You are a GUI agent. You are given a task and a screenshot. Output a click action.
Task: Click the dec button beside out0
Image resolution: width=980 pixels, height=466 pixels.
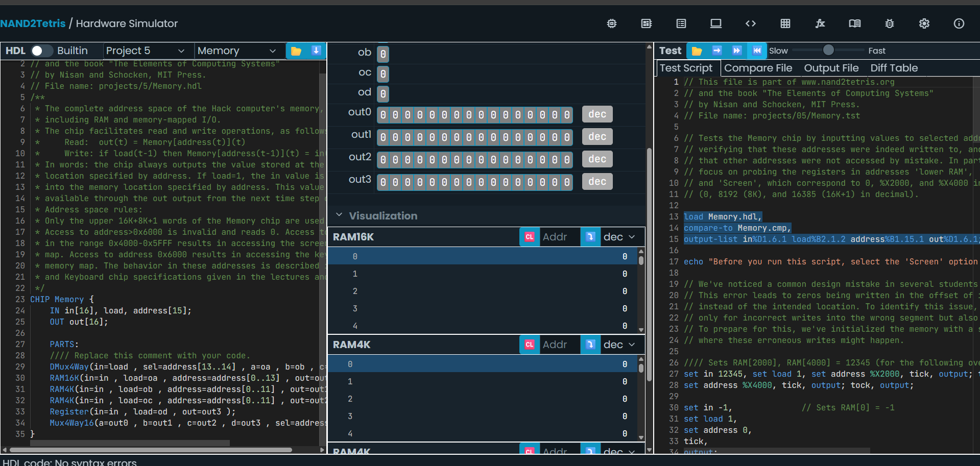pos(597,114)
